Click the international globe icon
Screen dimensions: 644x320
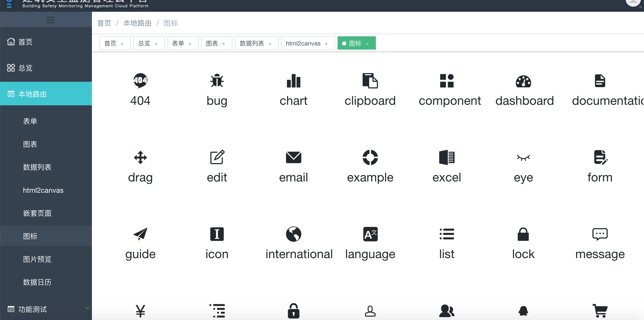[x=293, y=234]
